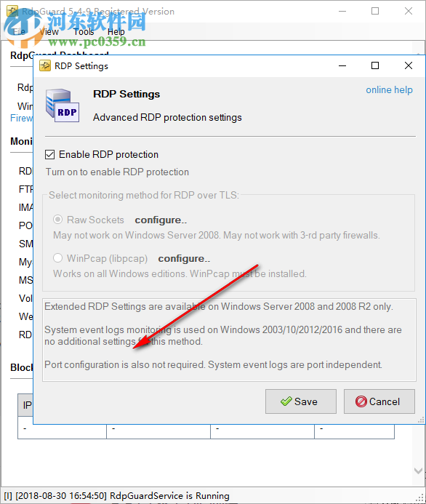This screenshot has width=426, height=504.
Task: Click the RdpGuardService is Running status text
Action: point(169,496)
